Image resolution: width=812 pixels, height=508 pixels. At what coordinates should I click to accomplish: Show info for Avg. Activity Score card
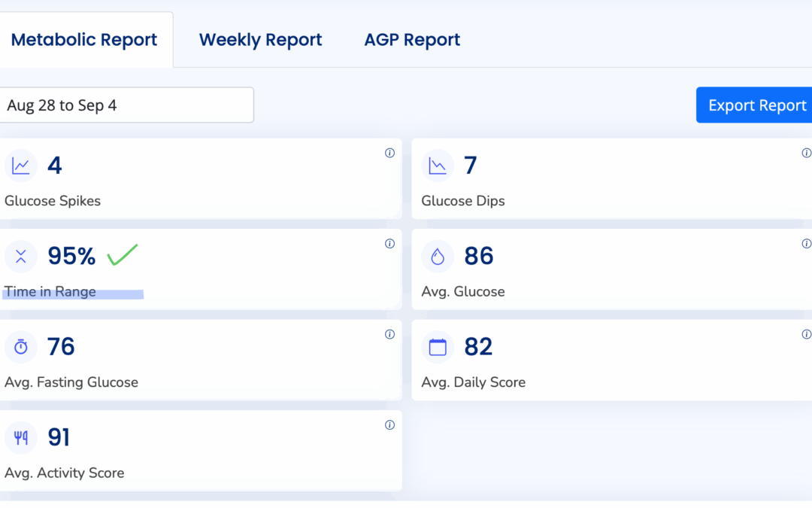point(389,425)
